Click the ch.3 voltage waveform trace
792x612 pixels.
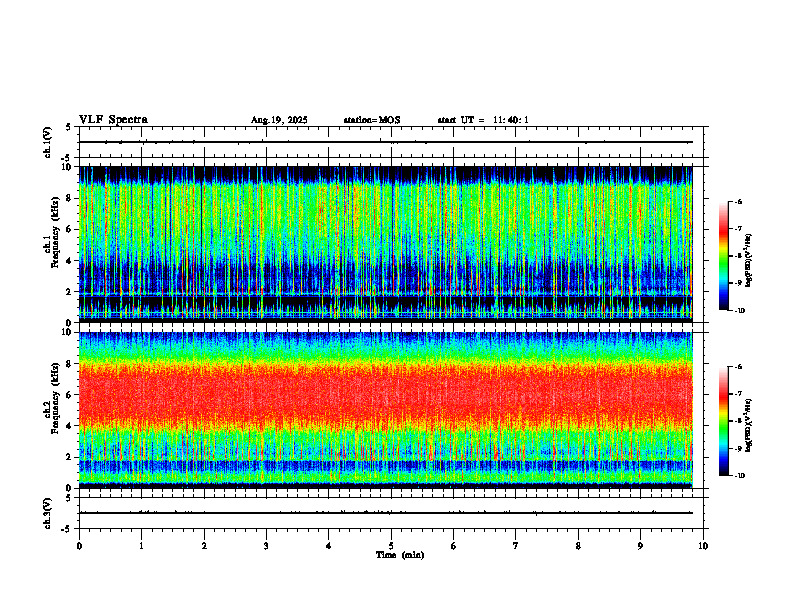386,513
